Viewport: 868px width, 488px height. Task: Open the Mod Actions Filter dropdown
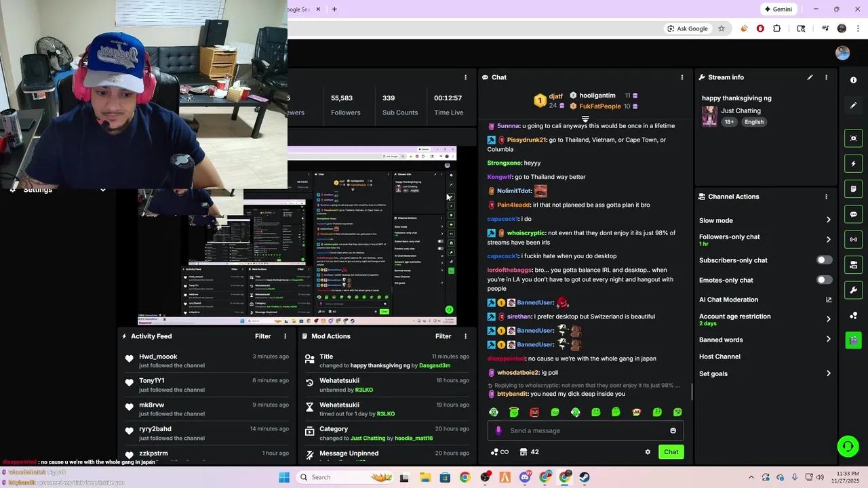coord(443,336)
